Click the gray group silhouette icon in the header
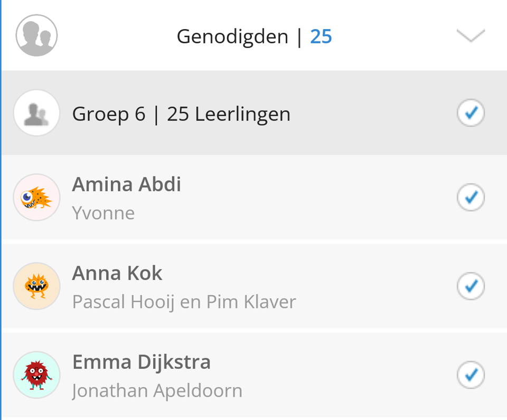 [x=36, y=36]
